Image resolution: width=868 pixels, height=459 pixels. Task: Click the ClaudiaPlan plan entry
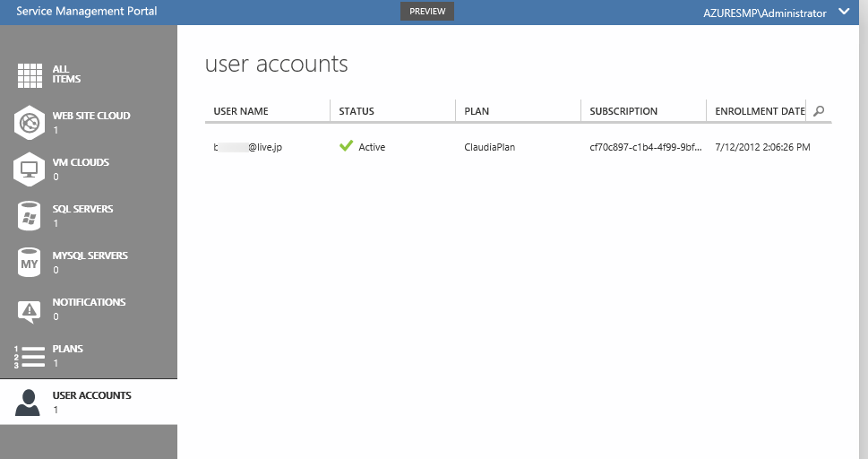point(491,147)
